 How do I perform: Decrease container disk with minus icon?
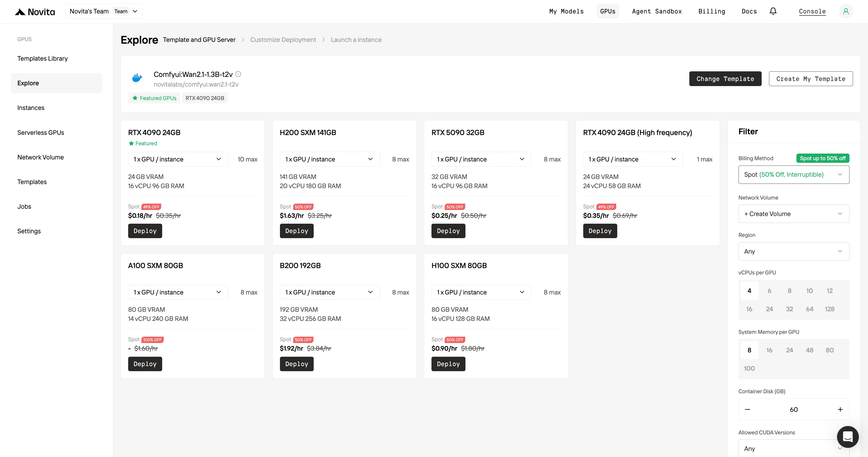[x=747, y=410]
